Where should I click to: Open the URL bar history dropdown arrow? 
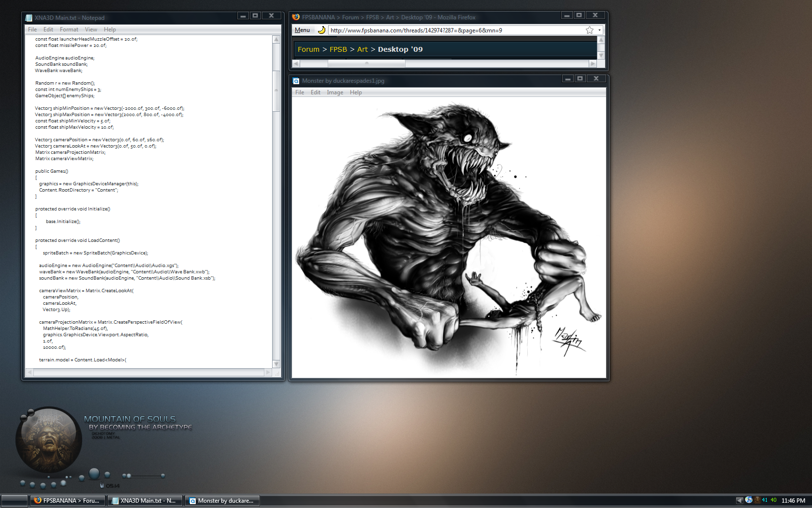point(599,30)
